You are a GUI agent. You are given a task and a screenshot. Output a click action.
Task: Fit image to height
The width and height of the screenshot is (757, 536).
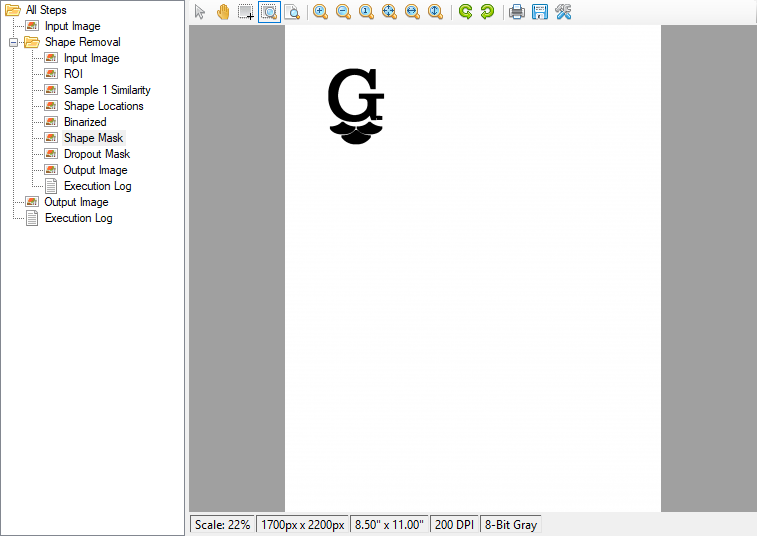pos(435,12)
